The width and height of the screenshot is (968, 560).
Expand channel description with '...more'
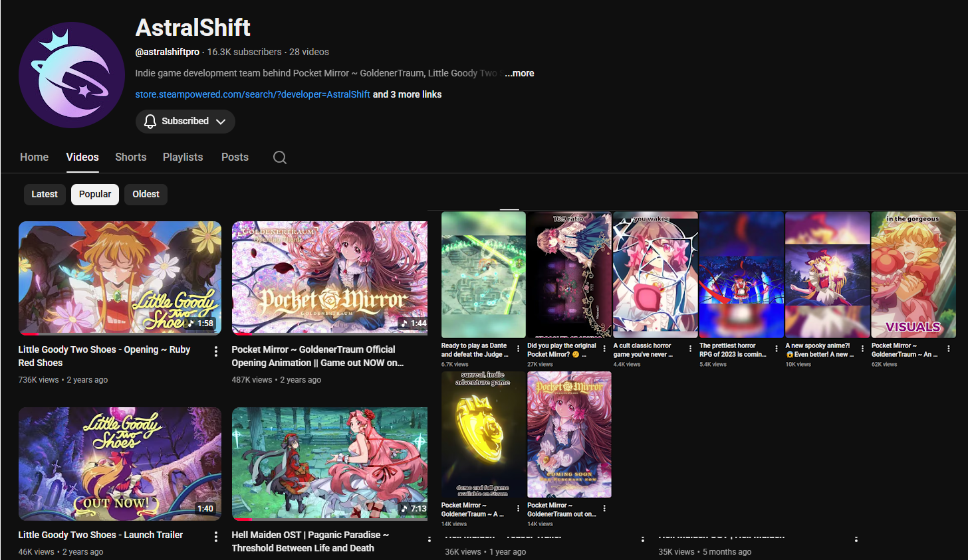tap(519, 73)
